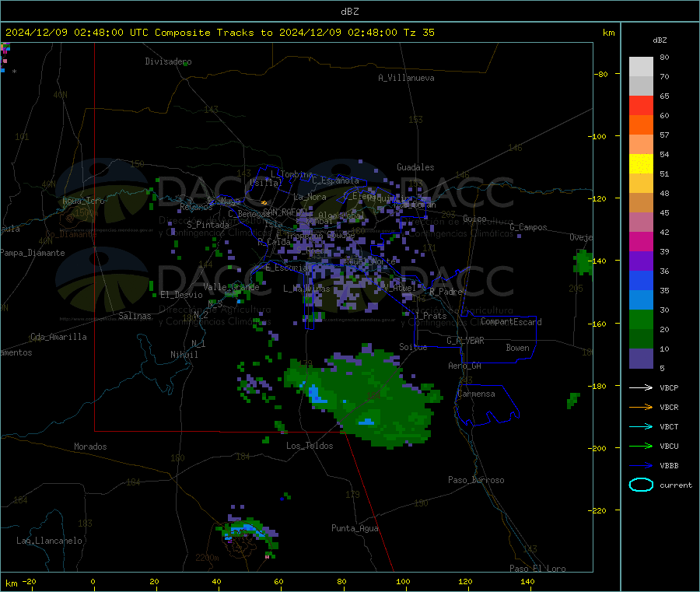The width and height of the screenshot is (700, 592).
Task: Click the El_Desvio label
Action: pyautogui.click(x=182, y=295)
